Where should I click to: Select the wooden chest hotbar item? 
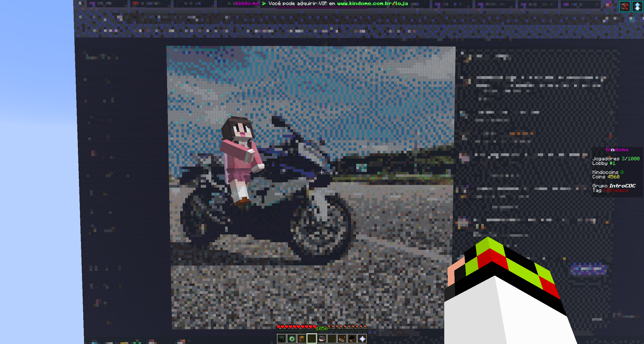pos(302,339)
